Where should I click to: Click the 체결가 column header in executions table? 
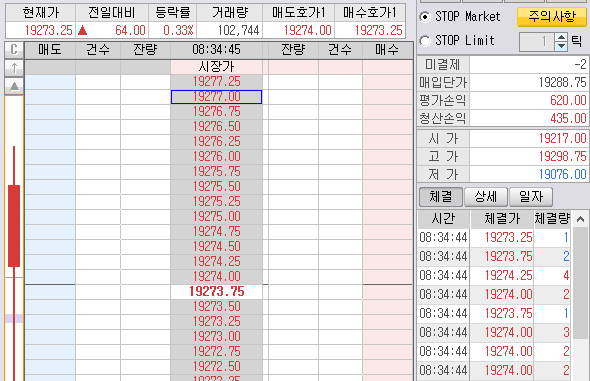coord(502,219)
